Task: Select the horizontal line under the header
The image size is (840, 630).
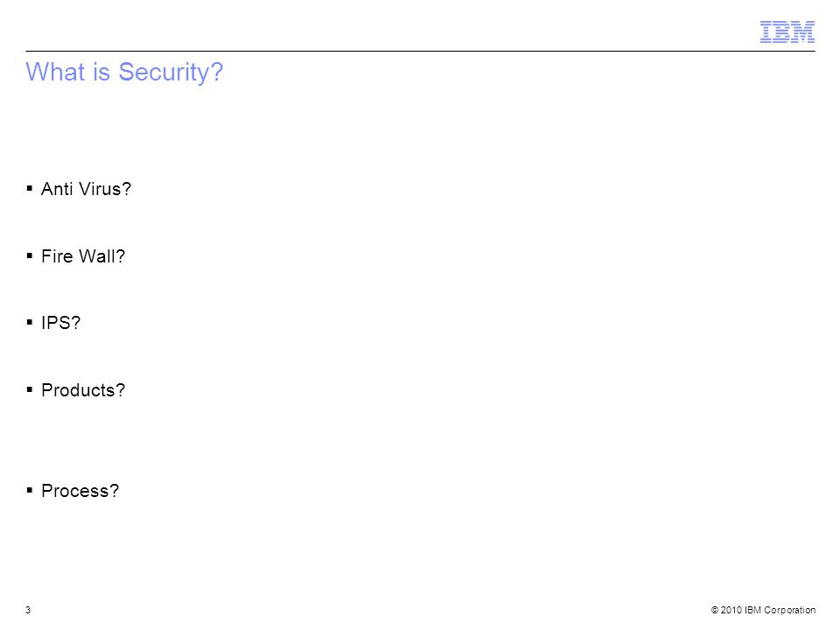Action: (x=420, y=52)
